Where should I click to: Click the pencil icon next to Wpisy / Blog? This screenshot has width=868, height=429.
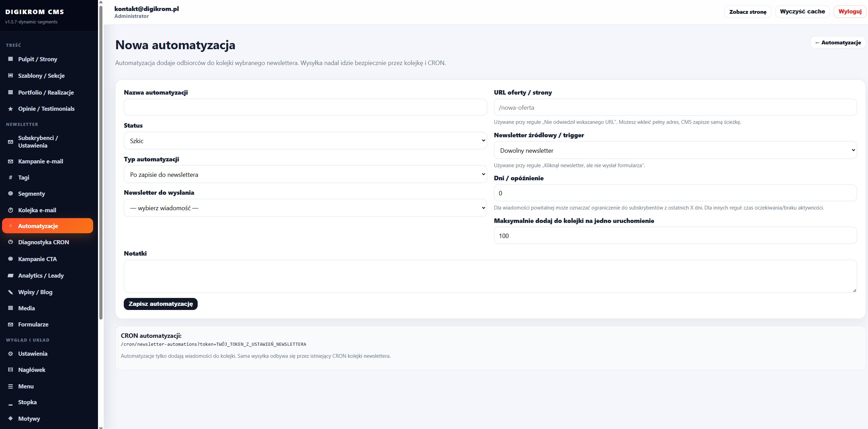click(x=11, y=292)
